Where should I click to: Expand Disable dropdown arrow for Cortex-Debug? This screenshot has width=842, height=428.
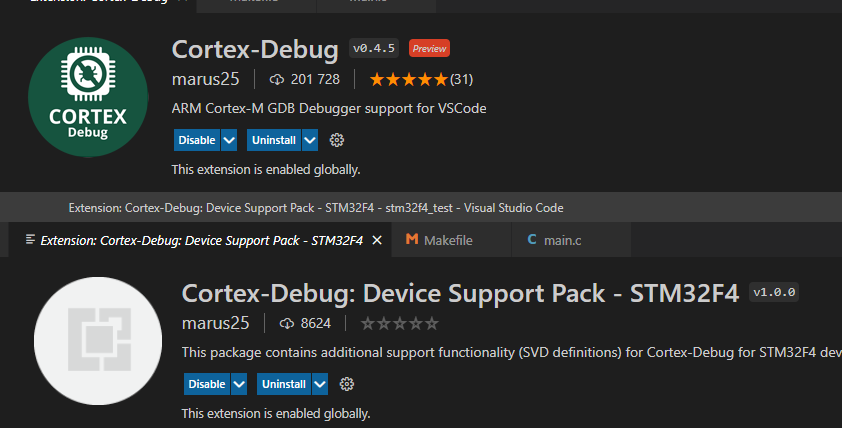[x=229, y=140]
